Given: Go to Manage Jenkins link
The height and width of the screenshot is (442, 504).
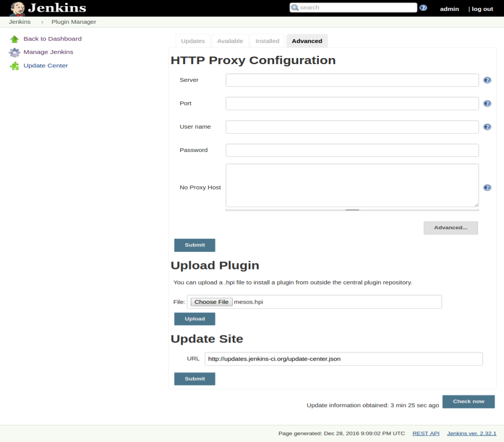Looking at the screenshot, I should pos(48,52).
